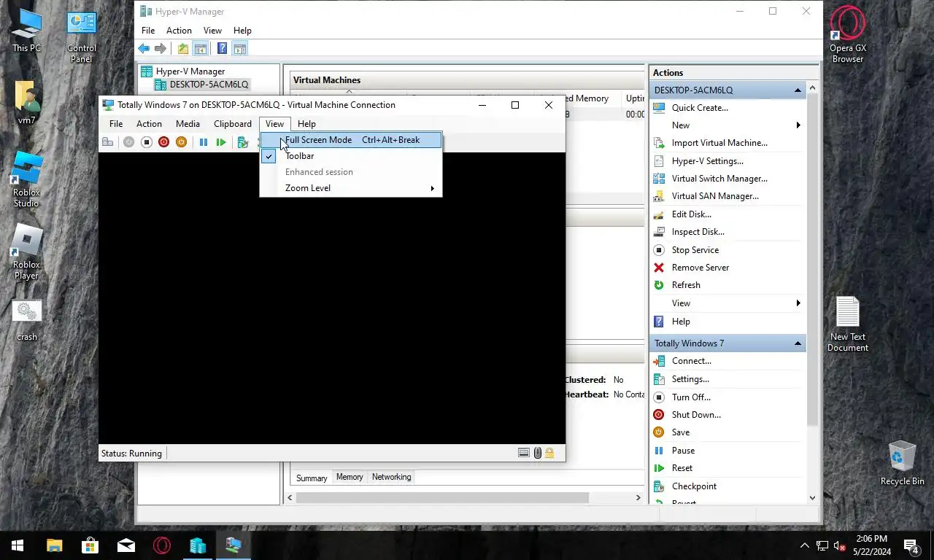
Task: Click scroll down arrow in Actions pane
Action: 813,498
